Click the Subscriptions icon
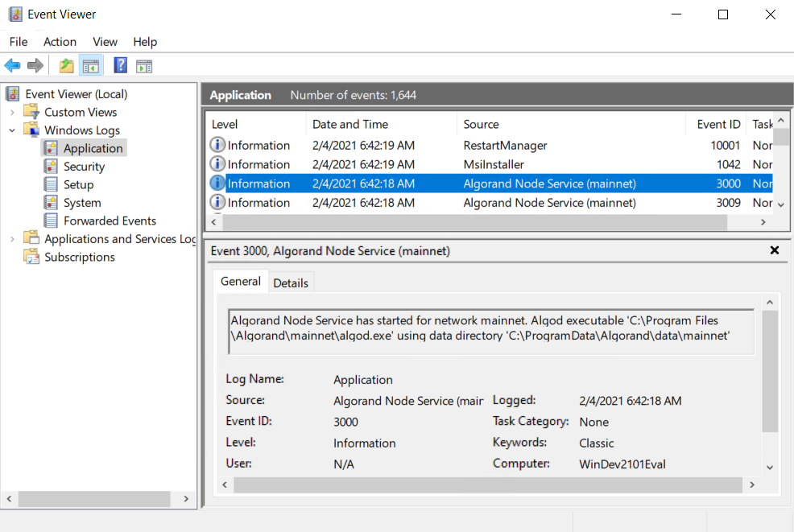This screenshot has width=794, height=532. click(x=31, y=257)
